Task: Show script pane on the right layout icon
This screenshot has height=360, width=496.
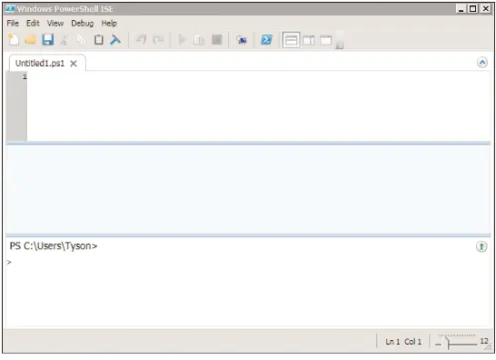Action: tap(309, 40)
